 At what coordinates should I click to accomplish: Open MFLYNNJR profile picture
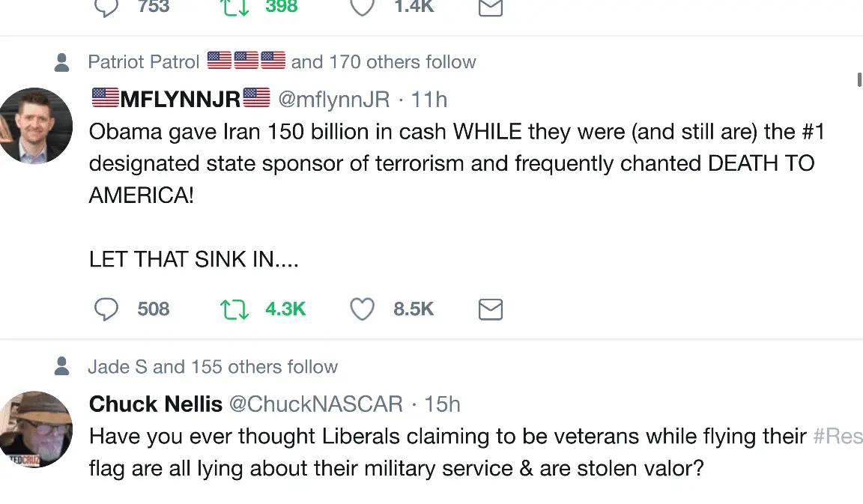[x=35, y=126]
